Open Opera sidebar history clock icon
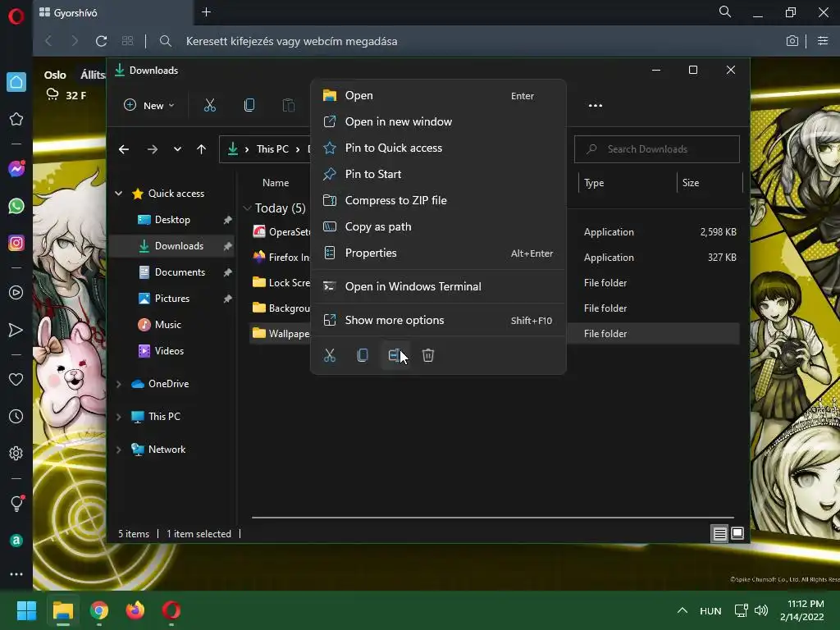This screenshot has width=840, height=630. coord(16,416)
